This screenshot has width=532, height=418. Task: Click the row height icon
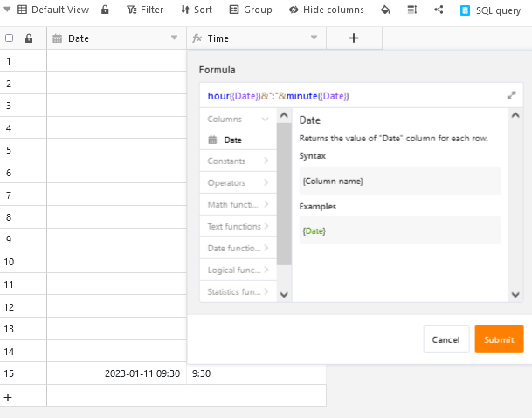(411, 10)
